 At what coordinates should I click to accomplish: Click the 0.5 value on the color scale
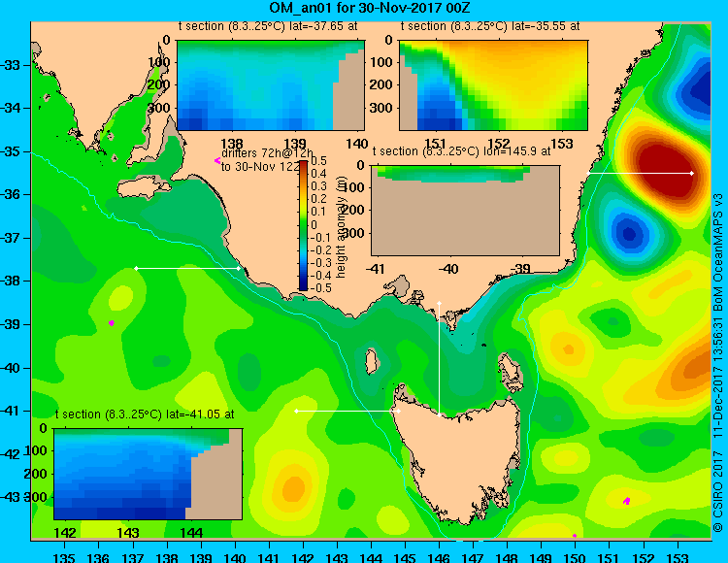coord(318,161)
